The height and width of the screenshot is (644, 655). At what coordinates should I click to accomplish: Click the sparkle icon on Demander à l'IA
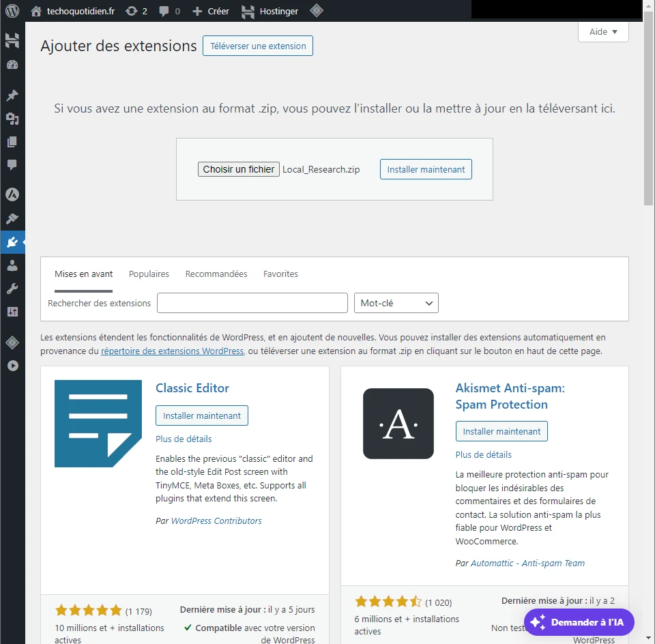coord(538,622)
